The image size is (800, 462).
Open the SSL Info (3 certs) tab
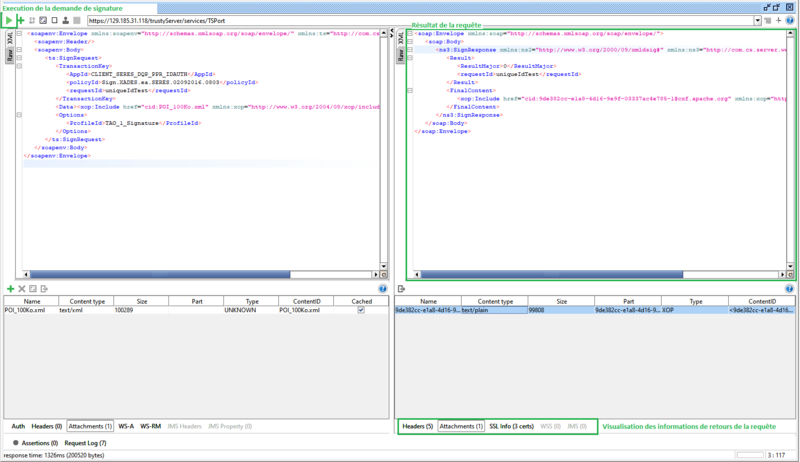(511, 426)
